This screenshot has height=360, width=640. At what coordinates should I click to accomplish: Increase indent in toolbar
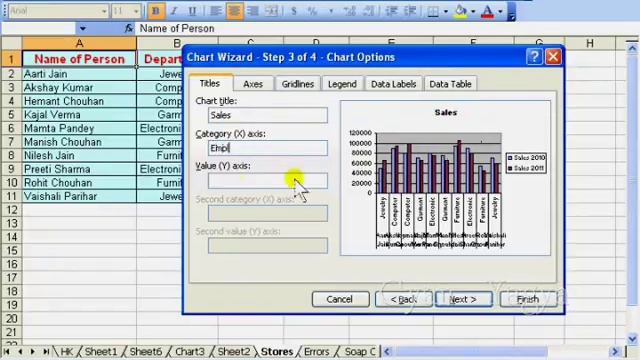pos(409,11)
